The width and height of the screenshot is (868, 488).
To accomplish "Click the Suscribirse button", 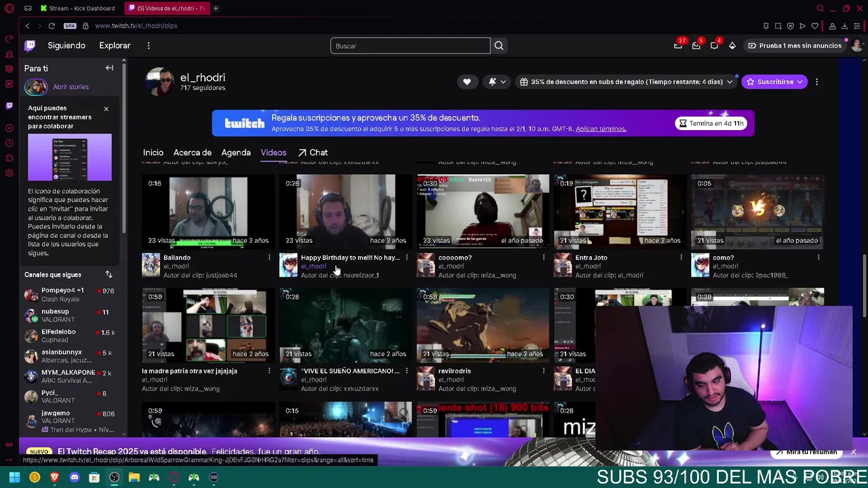I will coord(774,82).
